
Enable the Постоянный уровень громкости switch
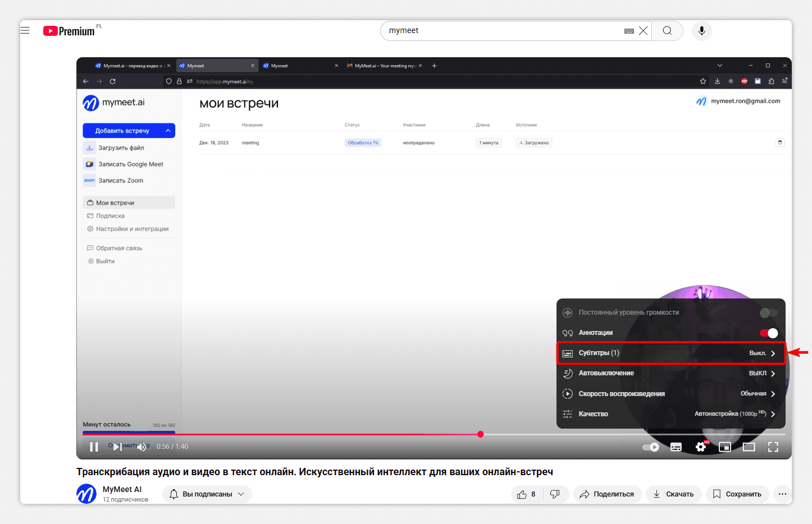click(769, 312)
